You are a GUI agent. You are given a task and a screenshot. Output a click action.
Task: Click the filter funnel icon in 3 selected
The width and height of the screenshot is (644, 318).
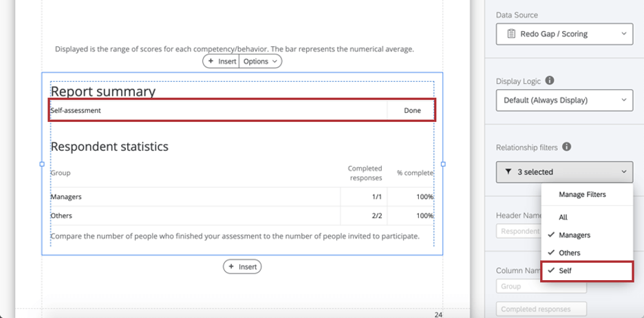(x=508, y=172)
